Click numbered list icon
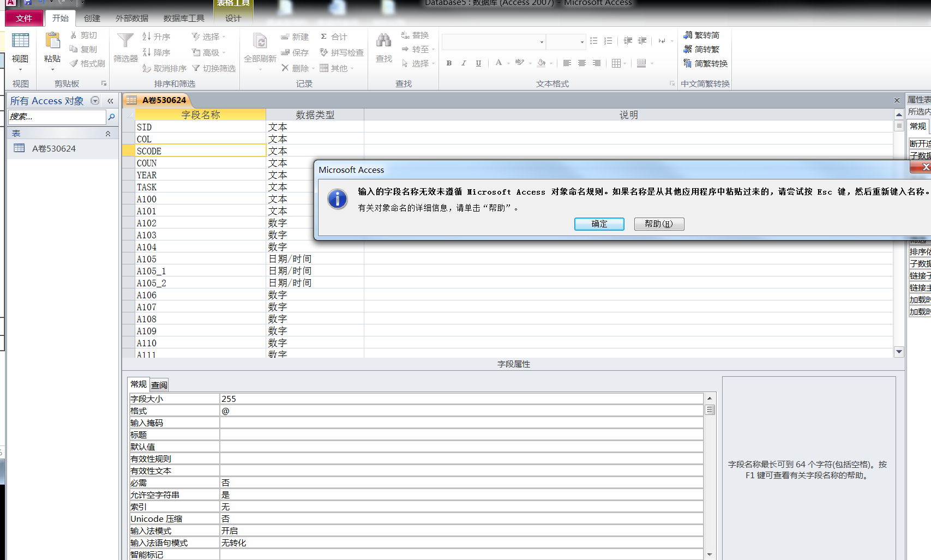The image size is (931, 560). pyautogui.click(x=608, y=41)
